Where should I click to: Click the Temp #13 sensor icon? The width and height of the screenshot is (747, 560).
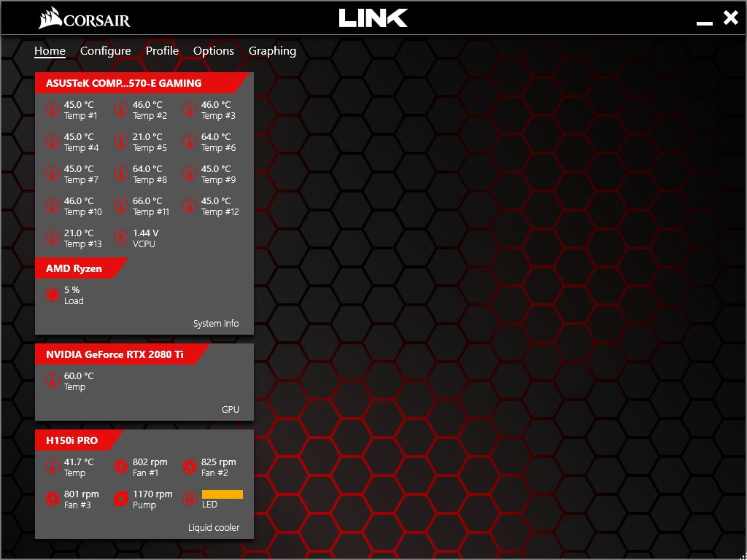(53, 238)
